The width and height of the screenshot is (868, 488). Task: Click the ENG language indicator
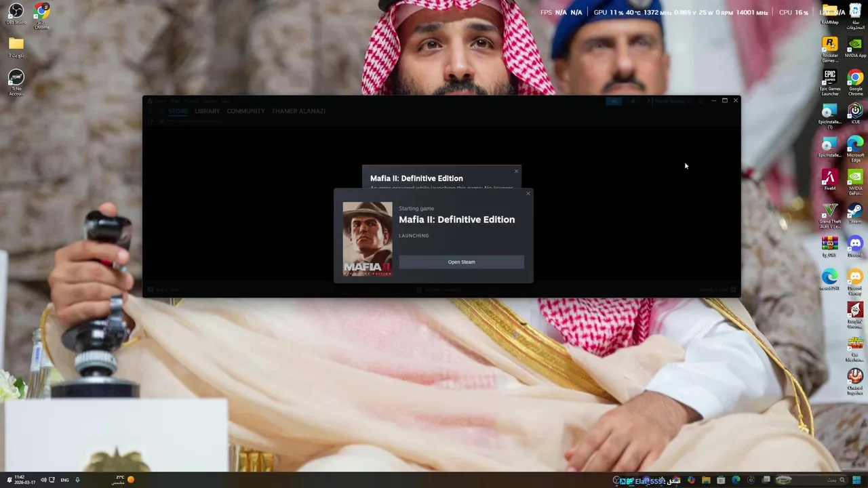point(64,480)
